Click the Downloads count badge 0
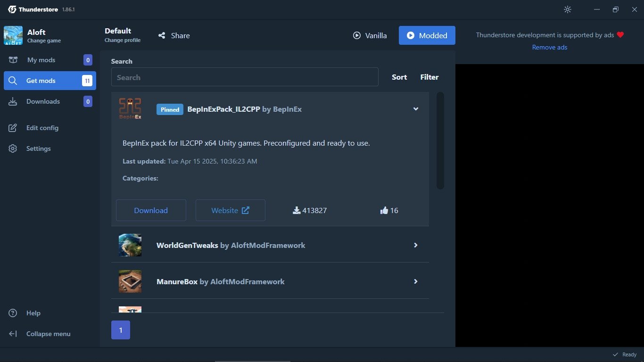 coord(88,101)
